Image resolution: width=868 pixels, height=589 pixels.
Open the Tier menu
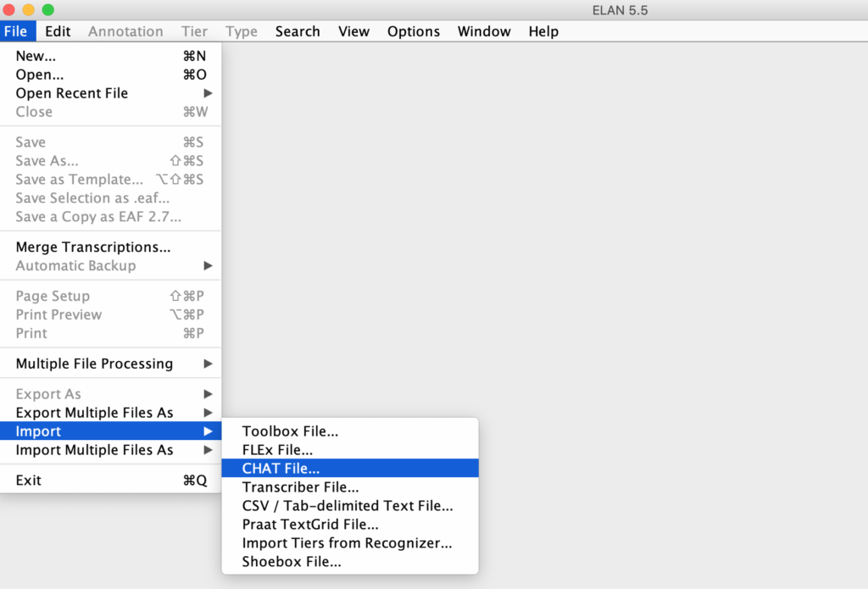coord(194,31)
